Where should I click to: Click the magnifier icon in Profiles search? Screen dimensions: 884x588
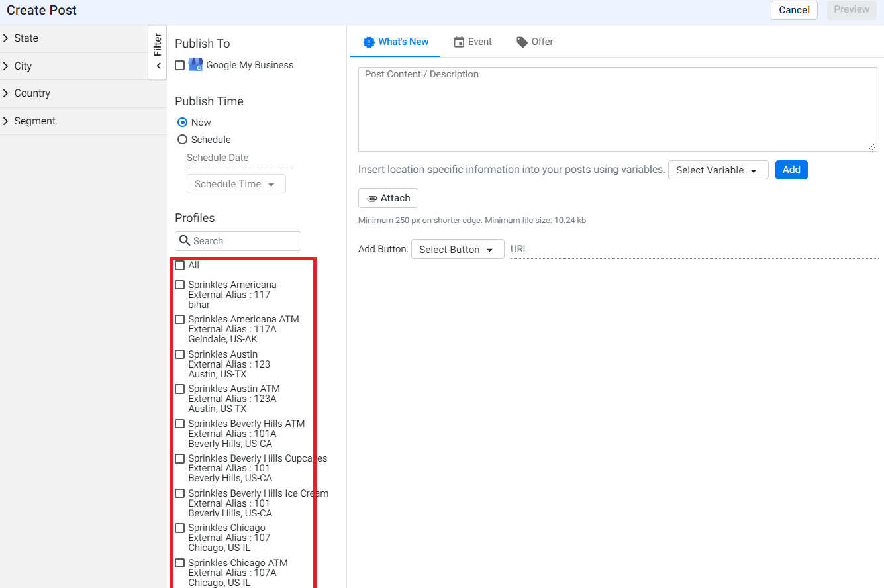tap(184, 241)
